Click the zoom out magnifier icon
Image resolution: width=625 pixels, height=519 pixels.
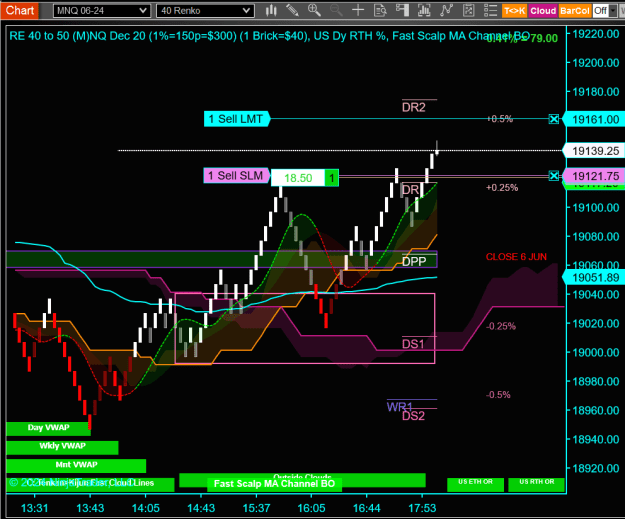click(336, 10)
